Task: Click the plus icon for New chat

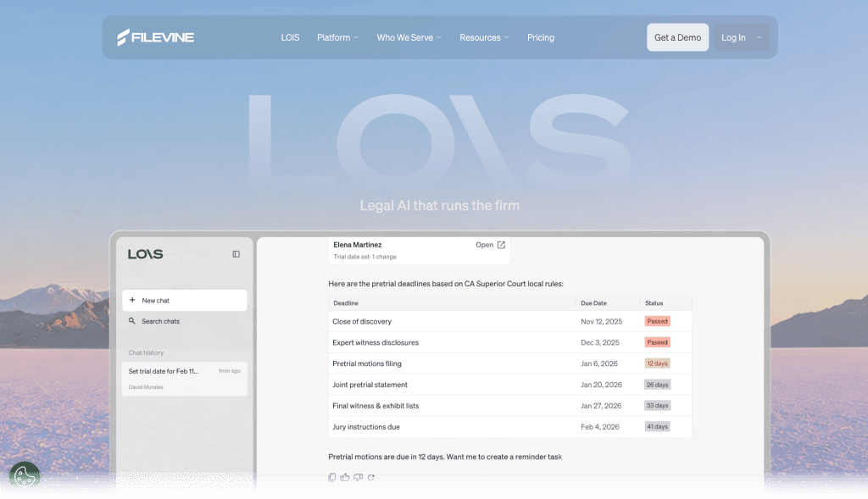Action: coord(132,300)
